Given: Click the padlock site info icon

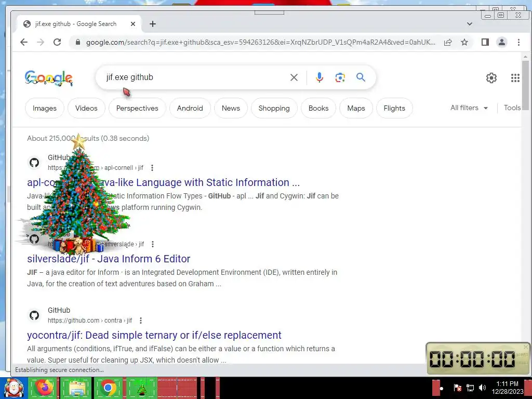Looking at the screenshot, I should pyautogui.click(x=78, y=42).
